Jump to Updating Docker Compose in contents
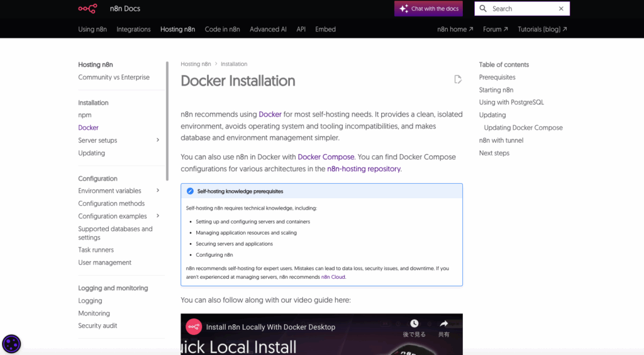The height and width of the screenshot is (355, 644). 523,128
